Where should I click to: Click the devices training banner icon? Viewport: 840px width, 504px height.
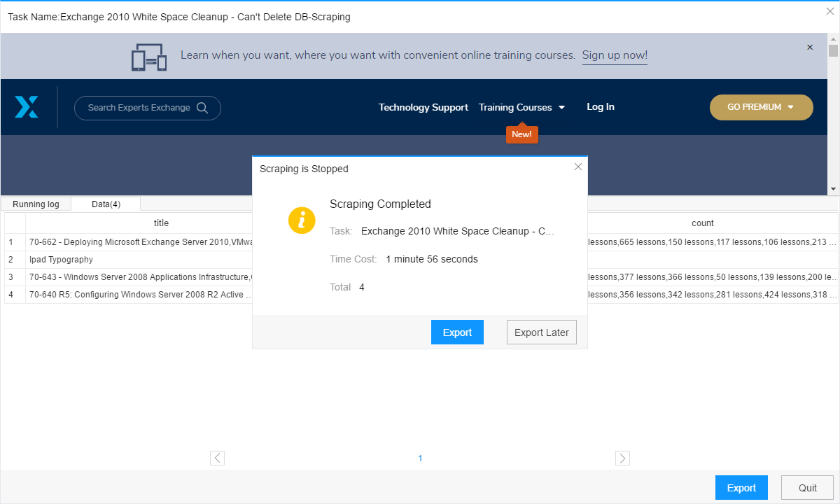(x=149, y=57)
